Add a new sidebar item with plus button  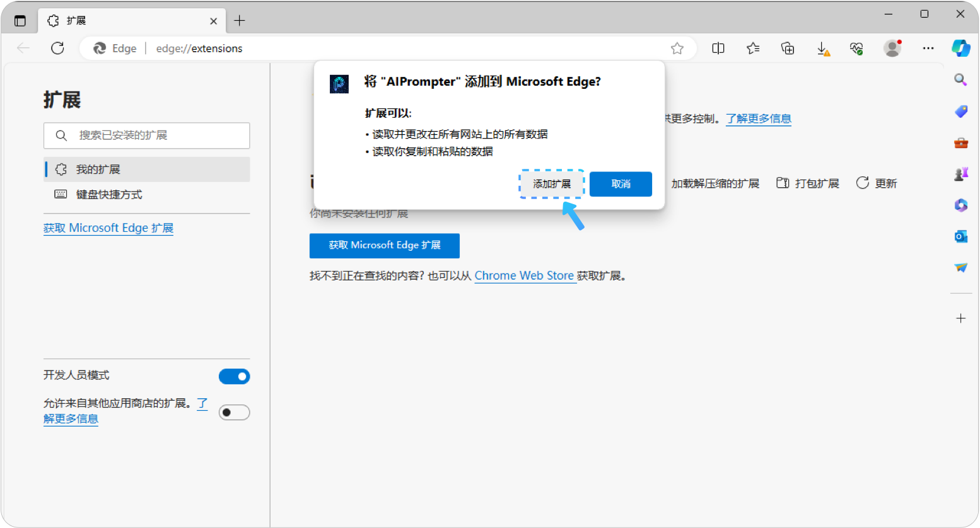pyautogui.click(x=960, y=318)
